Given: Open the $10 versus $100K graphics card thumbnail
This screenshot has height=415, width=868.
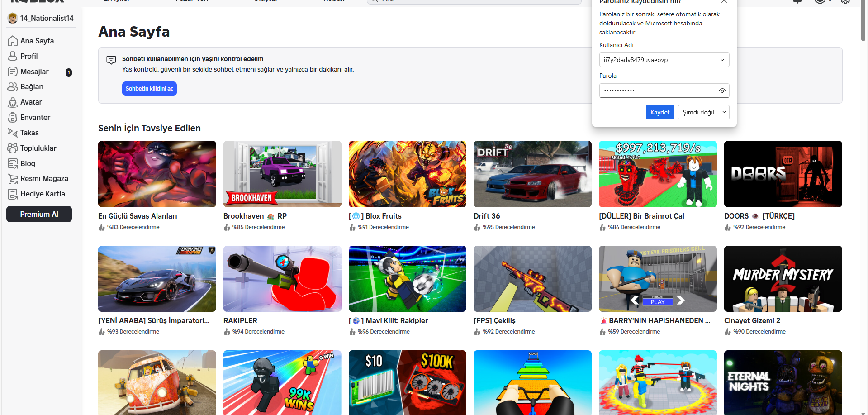Looking at the screenshot, I should 408,382.
